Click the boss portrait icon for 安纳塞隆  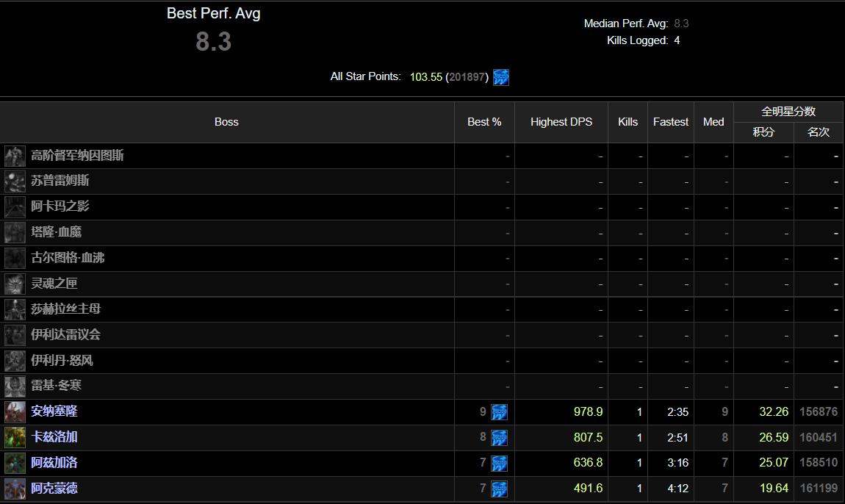[15, 412]
